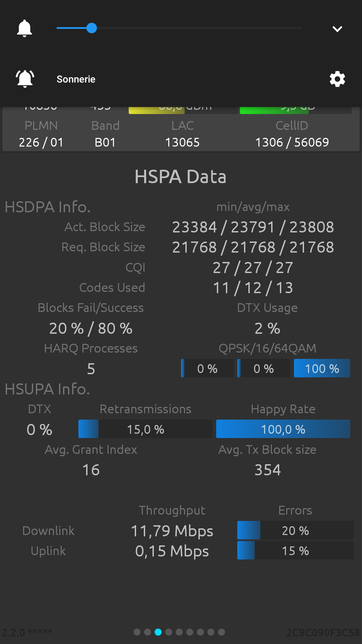Jump to the fourth page dot
362x644 pixels.
coord(169,632)
